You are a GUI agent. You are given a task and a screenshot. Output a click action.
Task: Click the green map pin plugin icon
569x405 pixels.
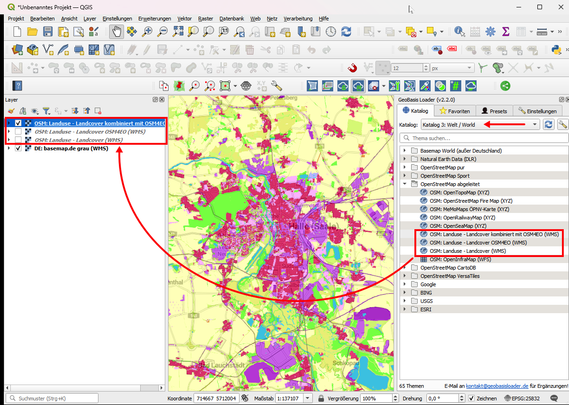[179, 86]
